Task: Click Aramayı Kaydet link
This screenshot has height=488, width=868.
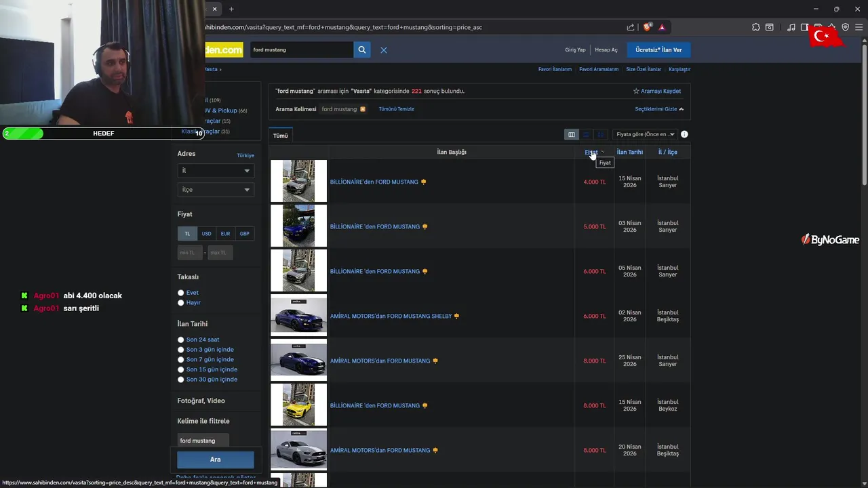Action: point(661,91)
